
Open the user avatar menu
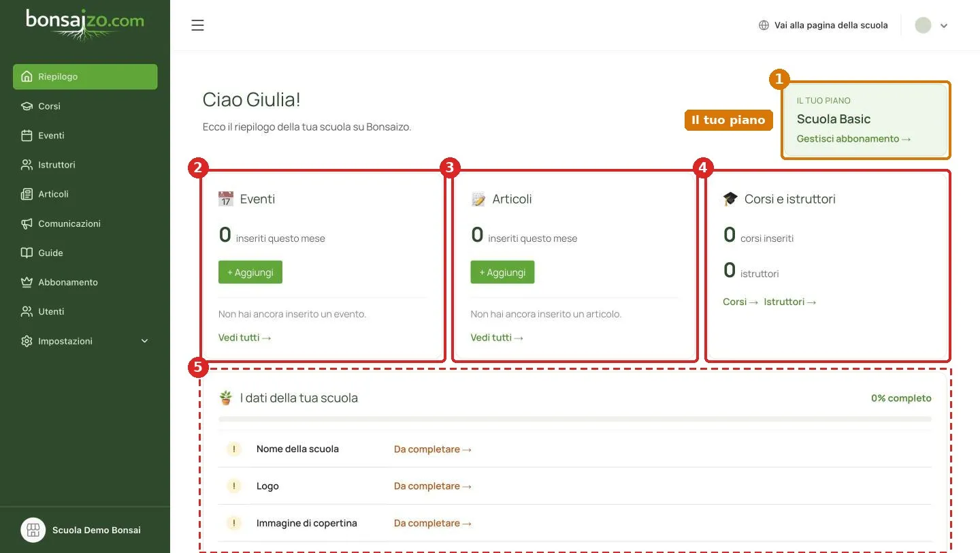coord(923,25)
